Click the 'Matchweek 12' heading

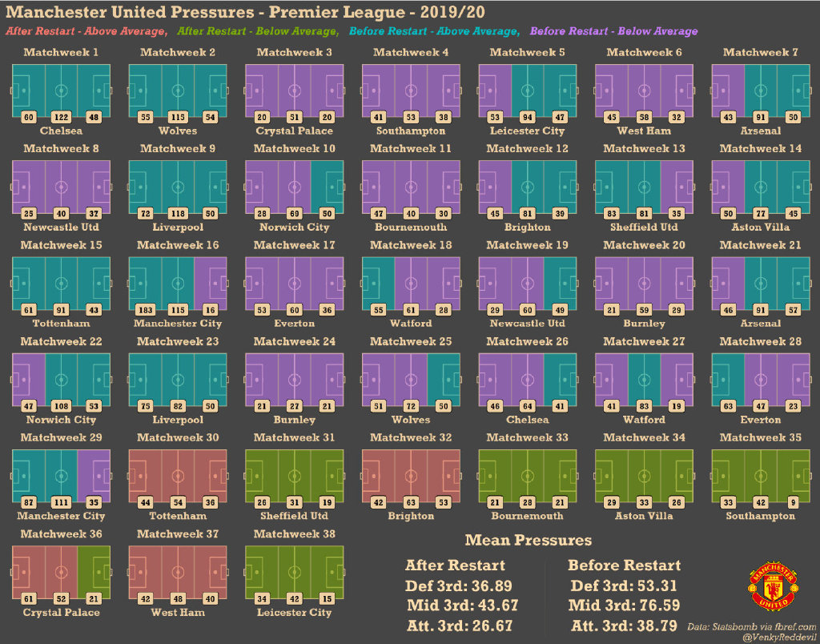[527, 148]
